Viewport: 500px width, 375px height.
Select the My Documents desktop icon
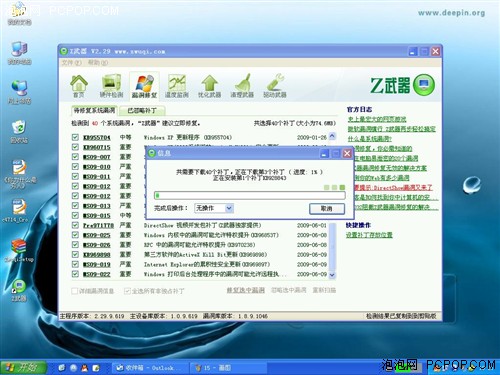point(19,15)
